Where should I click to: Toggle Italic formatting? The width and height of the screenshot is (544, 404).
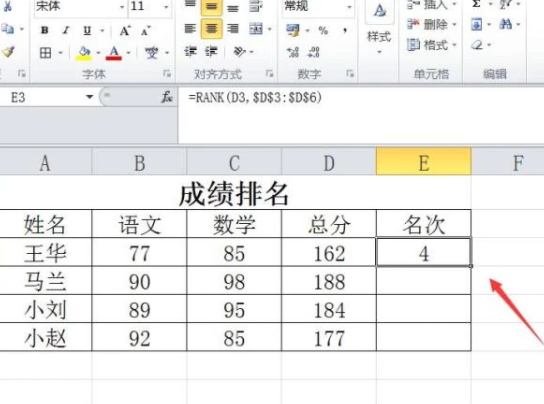pyautogui.click(x=65, y=31)
